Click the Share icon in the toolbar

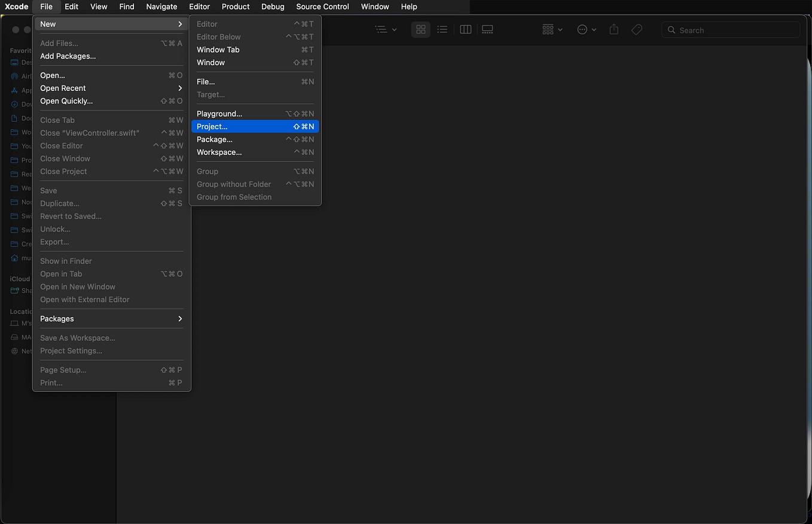coord(613,29)
